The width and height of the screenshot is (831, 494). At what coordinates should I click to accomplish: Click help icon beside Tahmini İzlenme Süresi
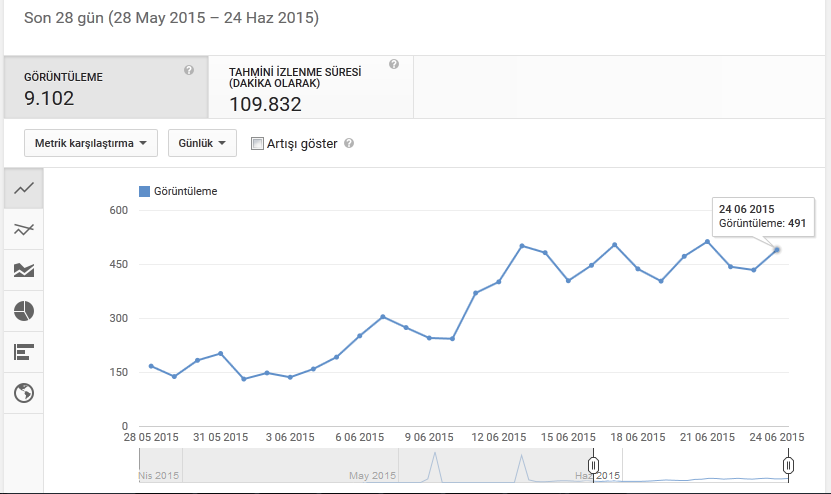pyautogui.click(x=394, y=64)
